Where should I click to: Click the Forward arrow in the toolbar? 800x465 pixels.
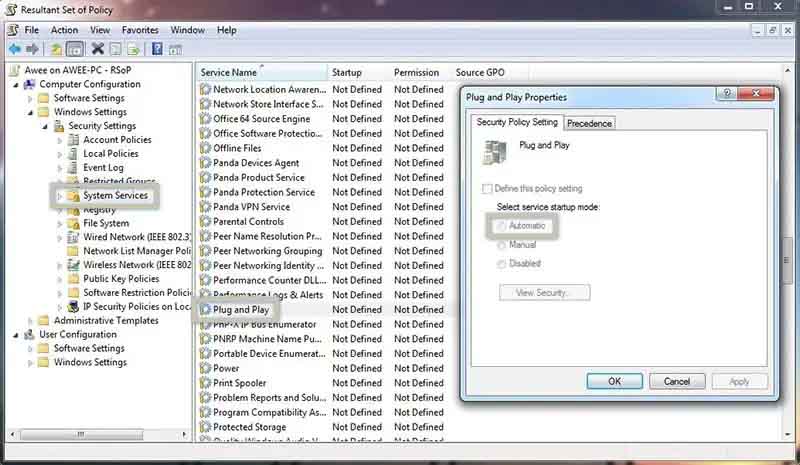32,49
